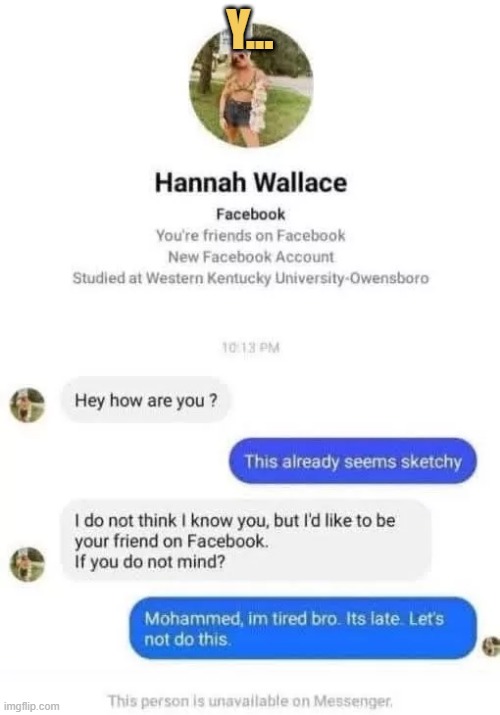500x715 pixels.
Task: Click 'Studied at Western Kentucky University-Owensboro'
Action: pyautogui.click(x=251, y=278)
